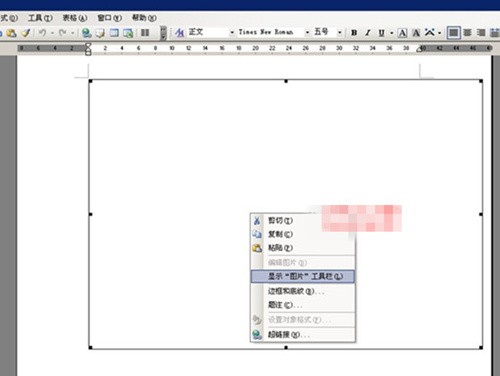Click the Styles and Formatting icon
The image size is (500, 376).
point(179,33)
